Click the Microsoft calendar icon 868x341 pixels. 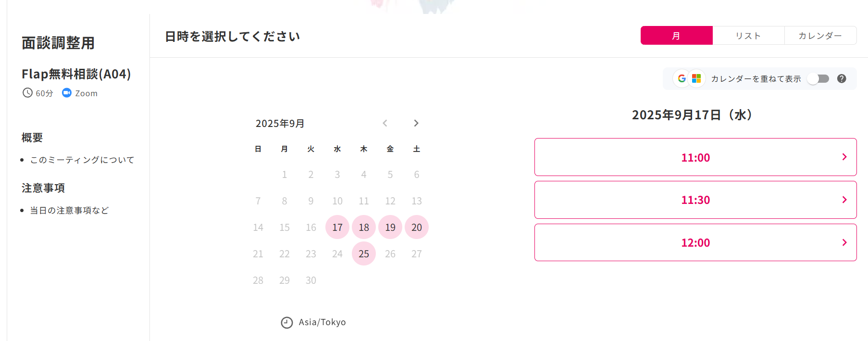point(696,78)
